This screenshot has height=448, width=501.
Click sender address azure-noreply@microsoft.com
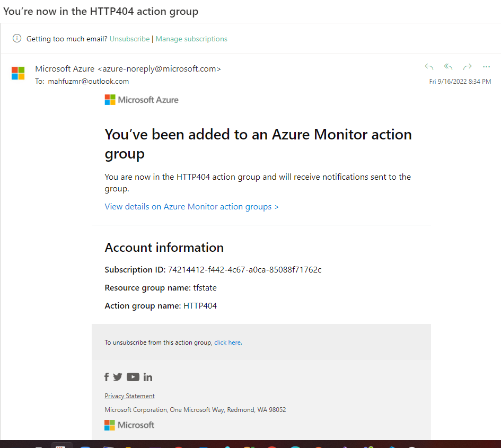pyautogui.click(x=159, y=69)
